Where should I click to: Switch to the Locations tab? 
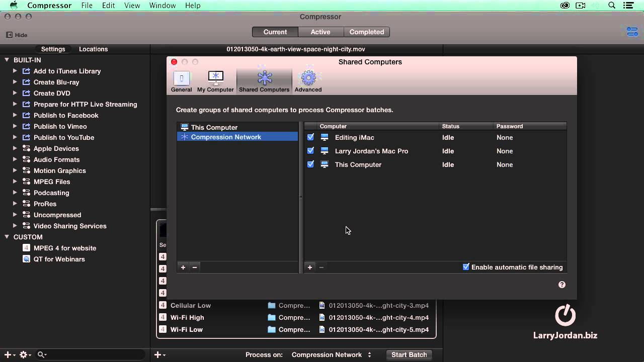pos(93,49)
